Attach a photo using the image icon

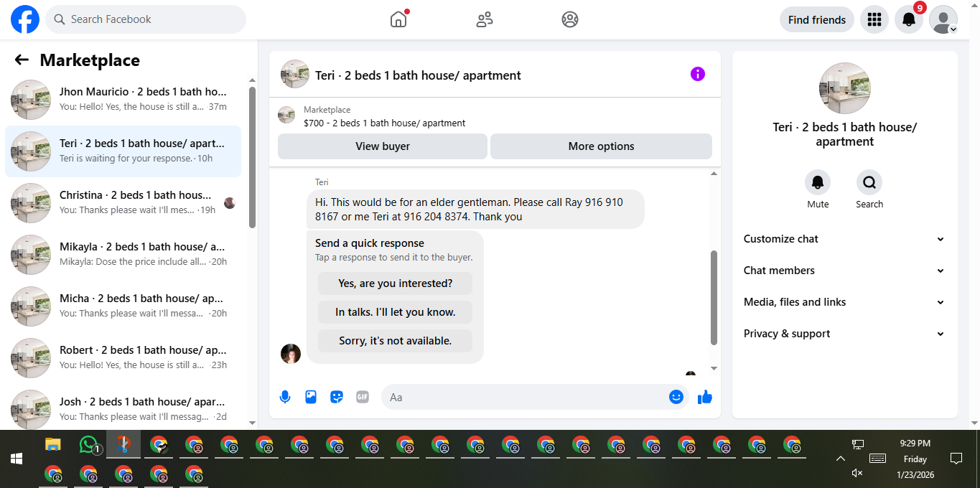pos(311,397)
